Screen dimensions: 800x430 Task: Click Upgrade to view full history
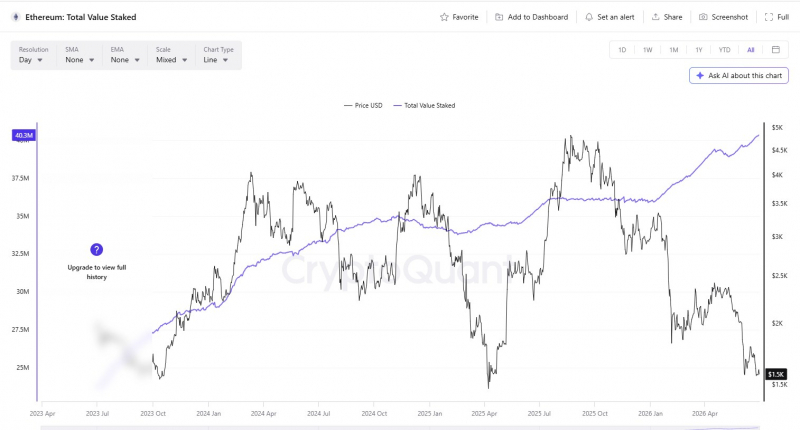tap(96, 272)
